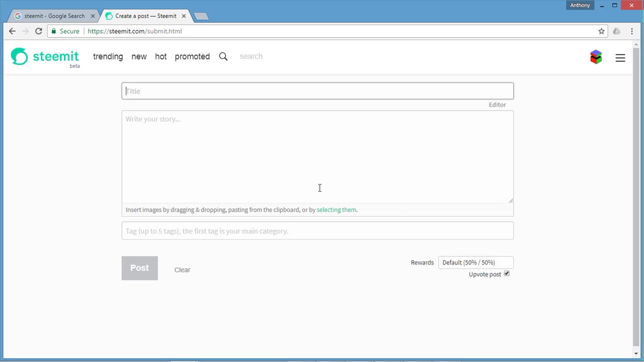Bookmark page with star icon

(601, 31)
